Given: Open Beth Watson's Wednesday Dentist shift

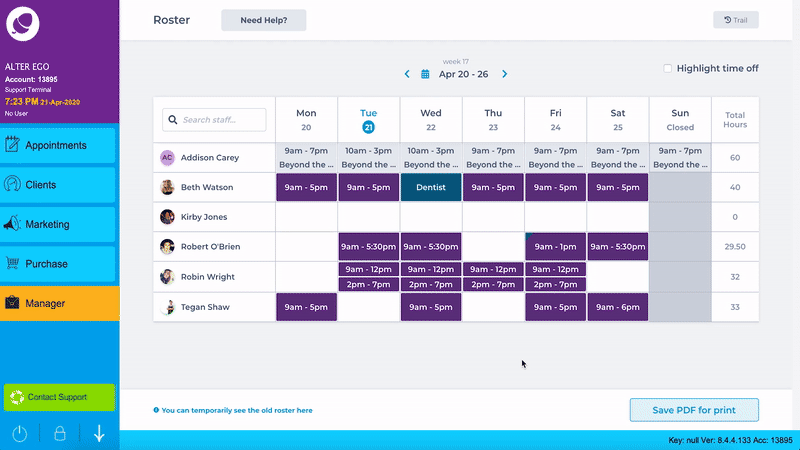Looking at the screenshot, I should pos(431,187).
